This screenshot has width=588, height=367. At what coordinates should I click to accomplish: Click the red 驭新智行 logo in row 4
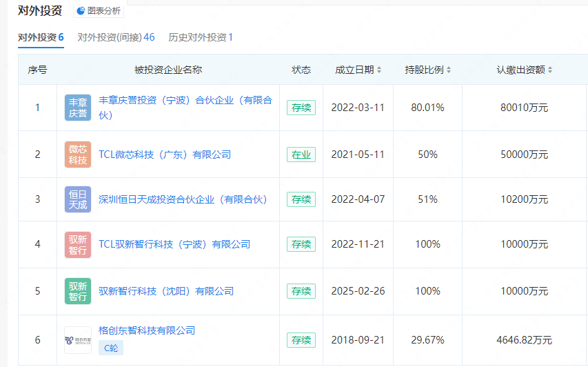click(78, 244)
